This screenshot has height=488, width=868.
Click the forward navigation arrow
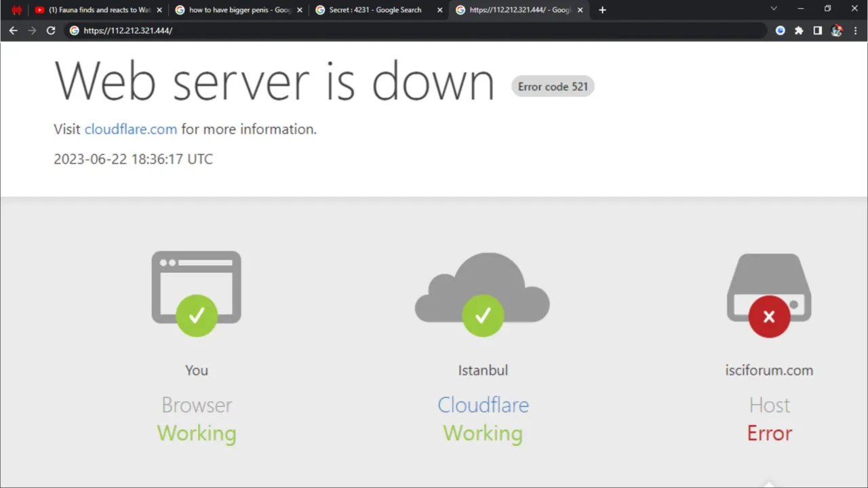pos(32,30)
